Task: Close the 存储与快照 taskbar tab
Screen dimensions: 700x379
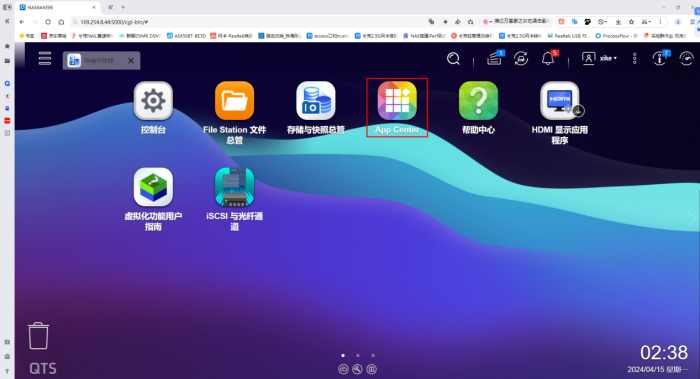Action: click(131, 61)
